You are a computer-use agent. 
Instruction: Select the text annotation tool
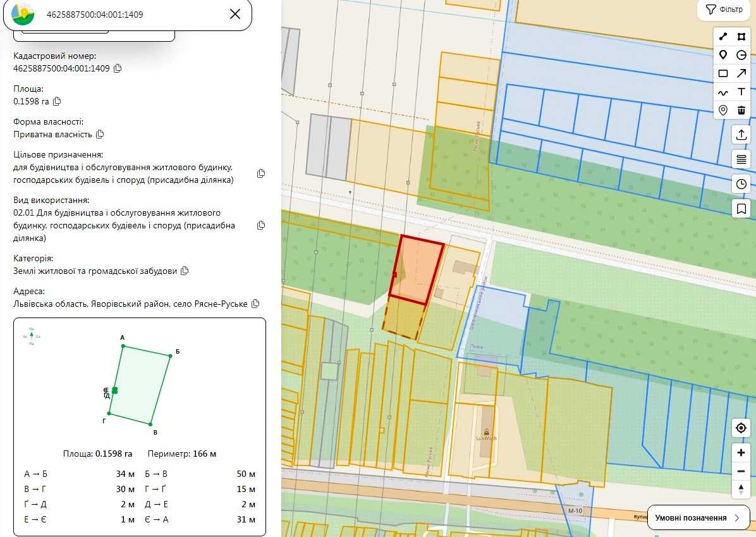pos(741,92)
